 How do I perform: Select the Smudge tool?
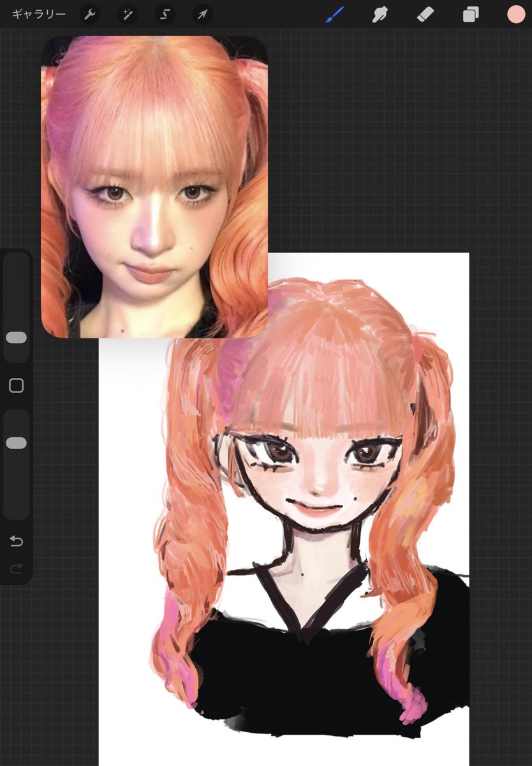pos(381,14)
